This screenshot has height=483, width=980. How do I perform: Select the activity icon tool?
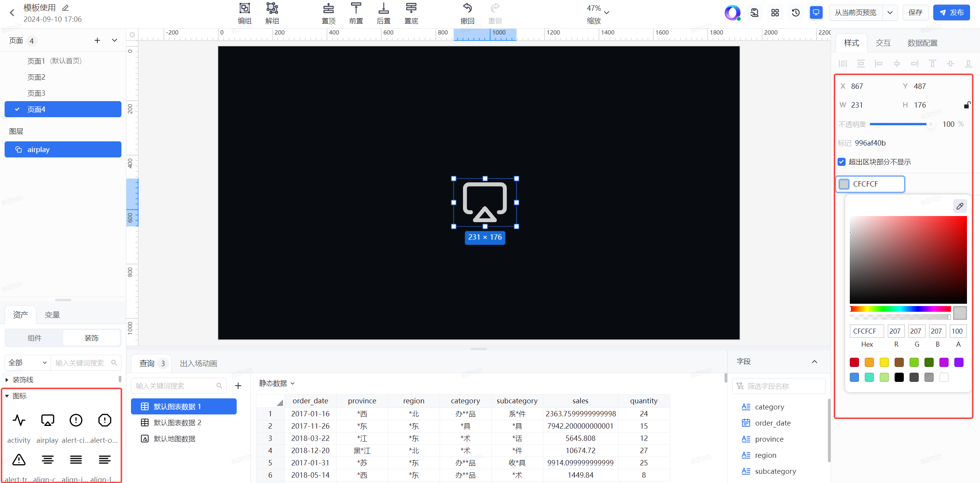(x=20, y=420)
